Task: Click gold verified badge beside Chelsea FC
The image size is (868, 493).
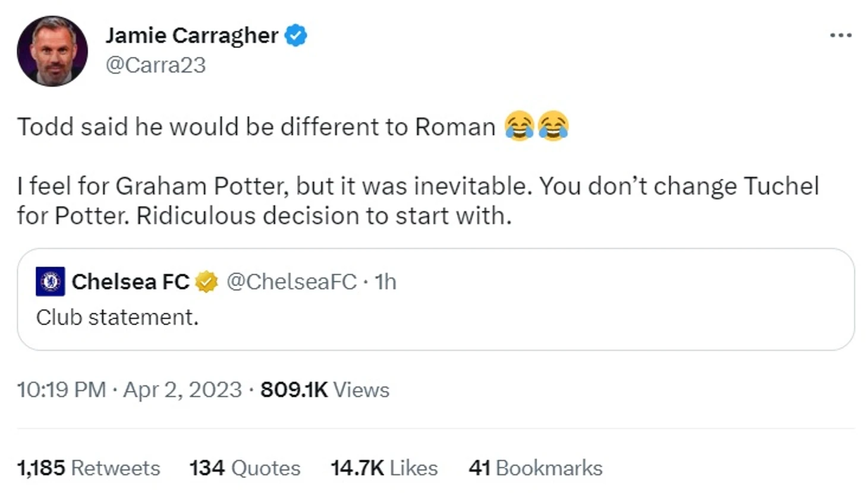Action: pyautogui.click(x=206, y=281)
